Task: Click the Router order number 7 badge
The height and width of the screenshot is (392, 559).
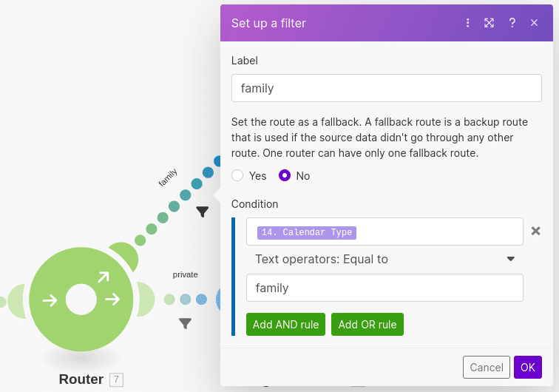Action: pos(116,379)
